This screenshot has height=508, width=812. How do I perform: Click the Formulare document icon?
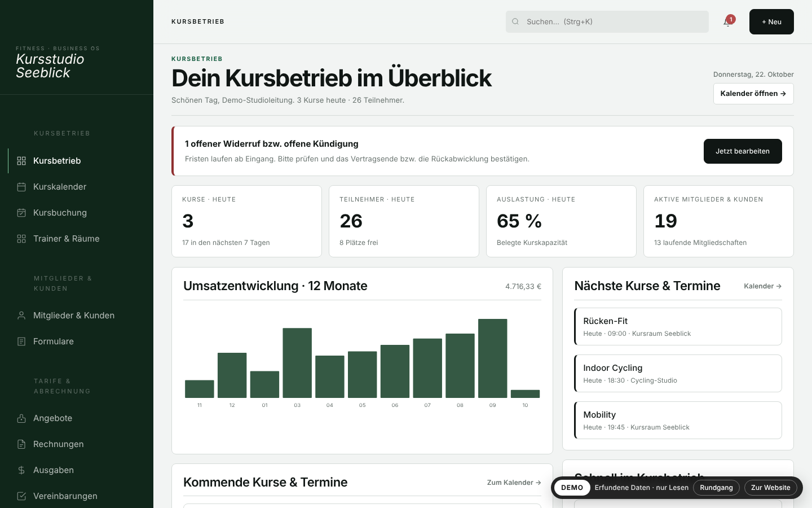click(21, 341)
